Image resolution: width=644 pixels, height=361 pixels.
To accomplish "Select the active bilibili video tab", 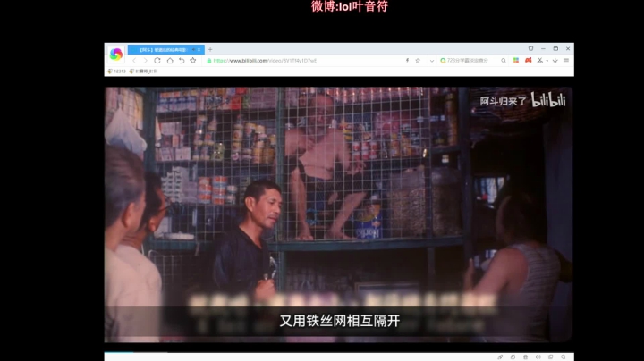I will coord(166,50).
